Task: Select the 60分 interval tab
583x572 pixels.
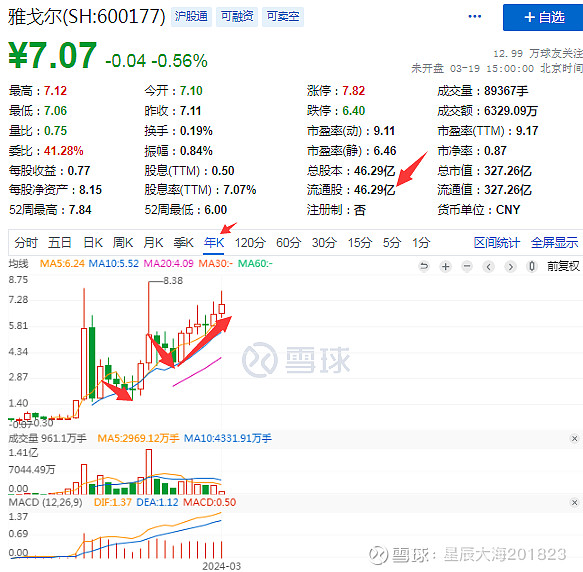Action: coord(289,243)
